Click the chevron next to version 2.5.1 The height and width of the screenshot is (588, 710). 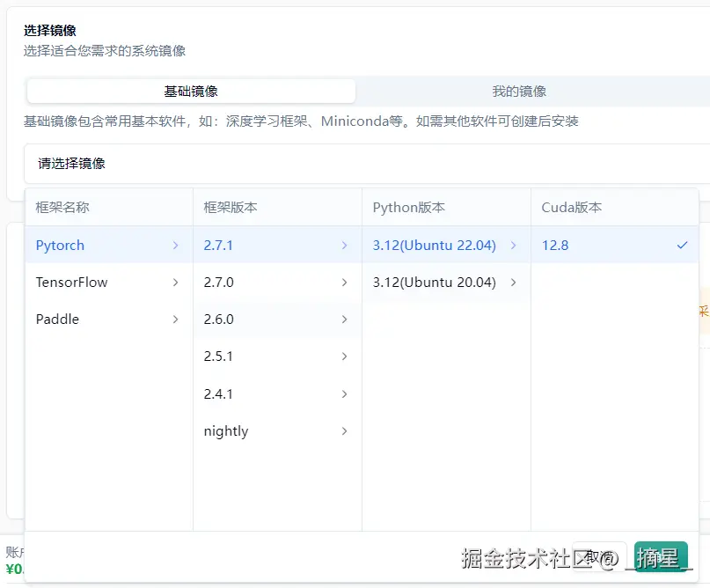[x=344, y=356]
